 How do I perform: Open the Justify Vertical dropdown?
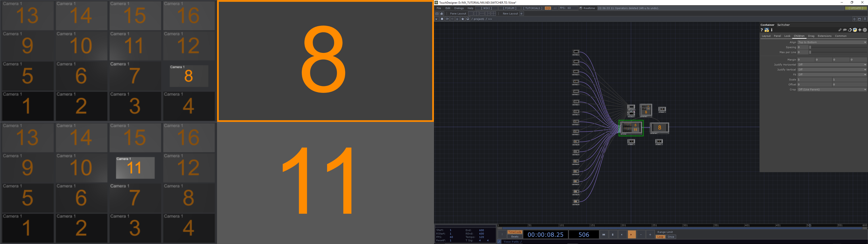coord(832,70)
